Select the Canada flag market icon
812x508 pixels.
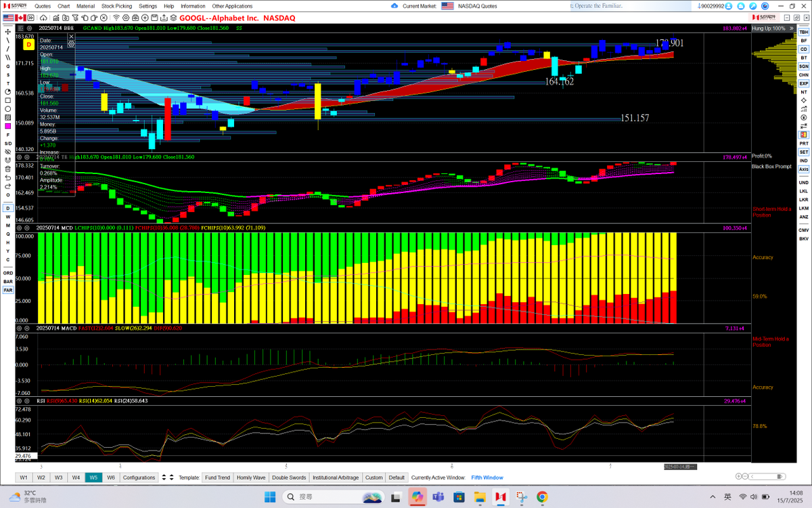(20, 17)
